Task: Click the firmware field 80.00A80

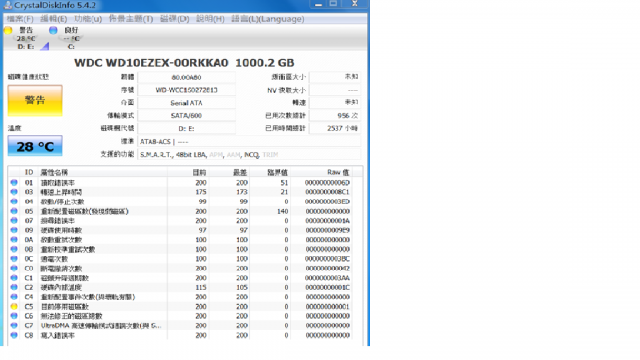Action: click(x=187, y=77)
